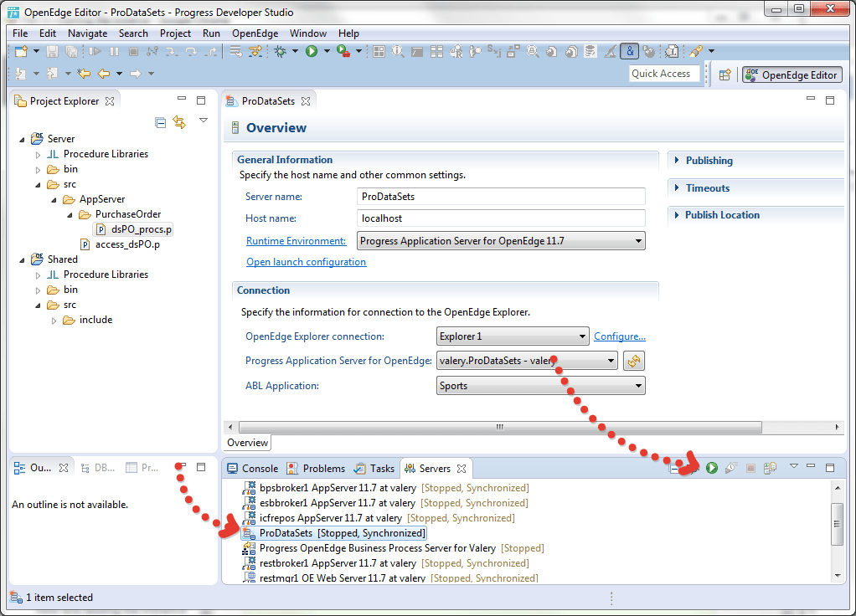Image resolution: width=856 pixels, height=616 pixels.
Task: Open the OpenEdge menu
Action: [255, 33]
